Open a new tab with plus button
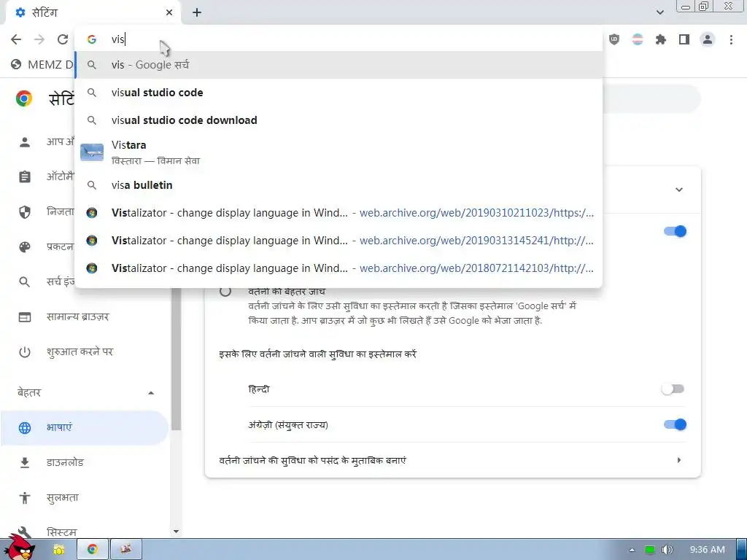 [197, 13]
